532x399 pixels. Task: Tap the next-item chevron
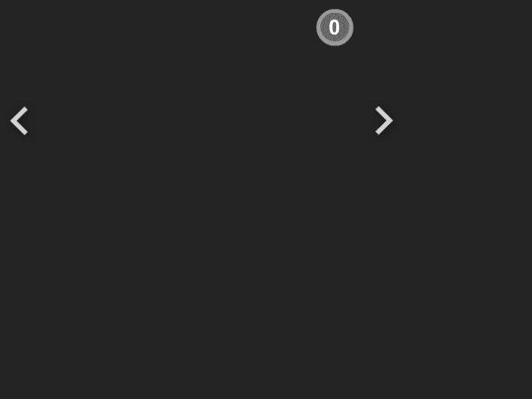(384, 120)
